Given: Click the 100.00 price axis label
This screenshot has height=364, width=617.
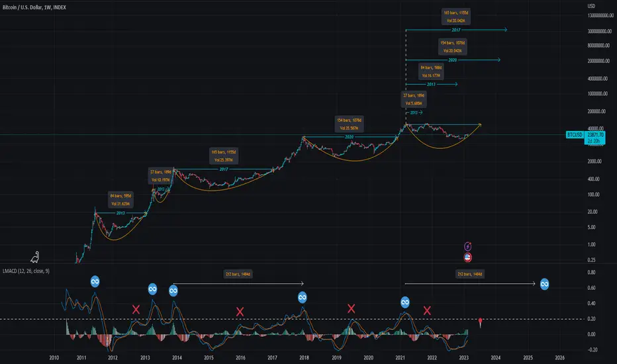Looking at the screenshot, I should (x=593, y=195).
